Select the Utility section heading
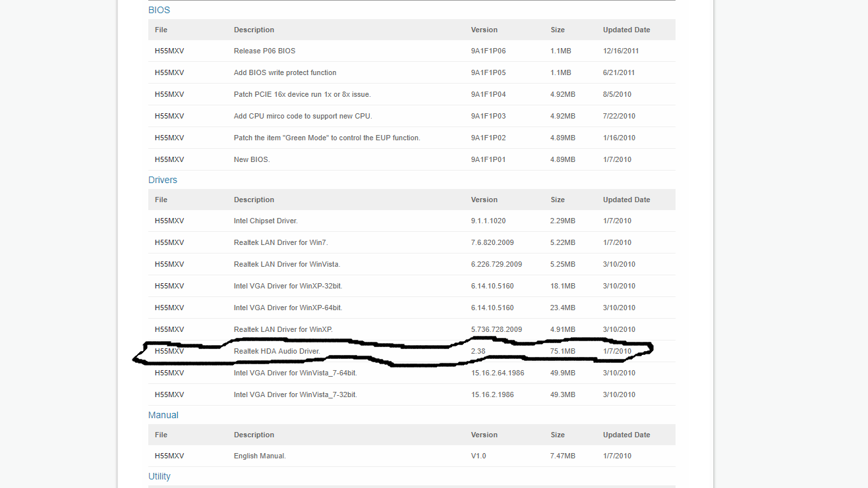Viewport: 868px width, 488px height. click(x=159, y=476)
